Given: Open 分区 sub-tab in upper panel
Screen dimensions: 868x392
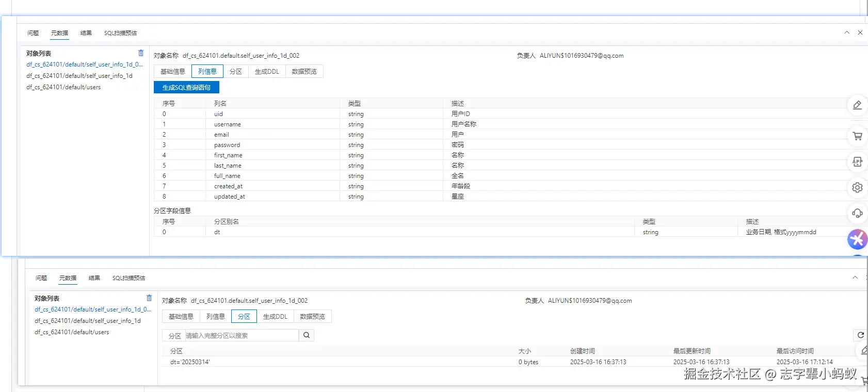Looking at the screenshot, I should 236,72.
